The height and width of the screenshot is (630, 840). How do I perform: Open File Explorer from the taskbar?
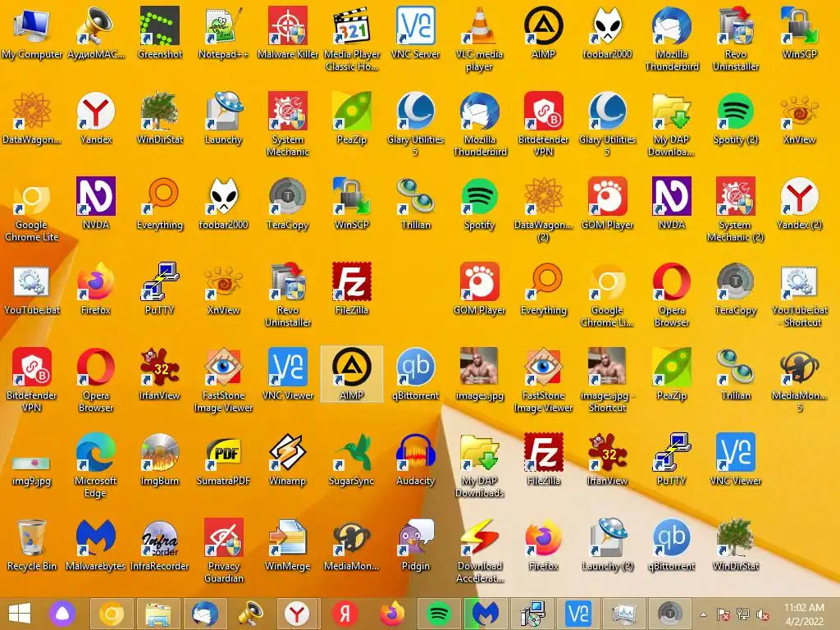click(x=158, y=614)
